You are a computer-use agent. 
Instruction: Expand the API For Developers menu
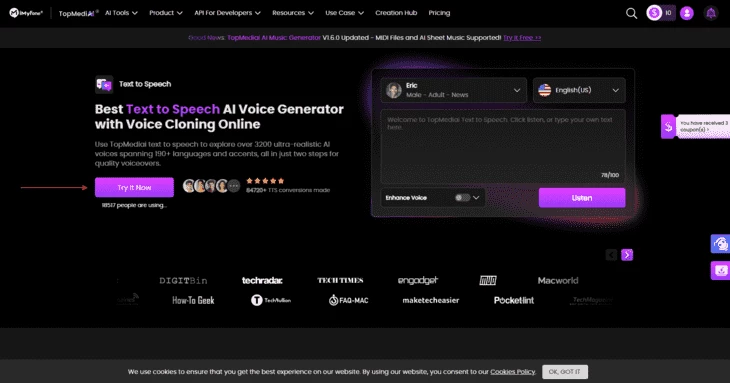[x=227, y=13]
